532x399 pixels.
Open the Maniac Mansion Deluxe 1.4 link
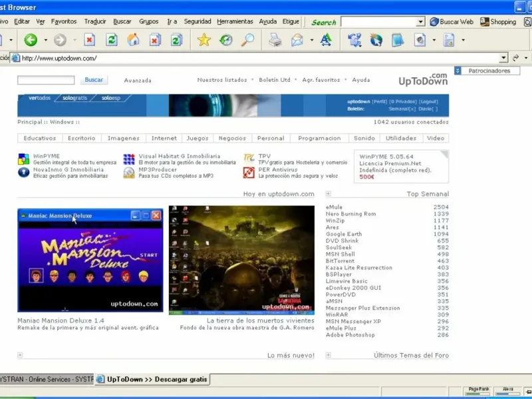[x=61, y=321]
